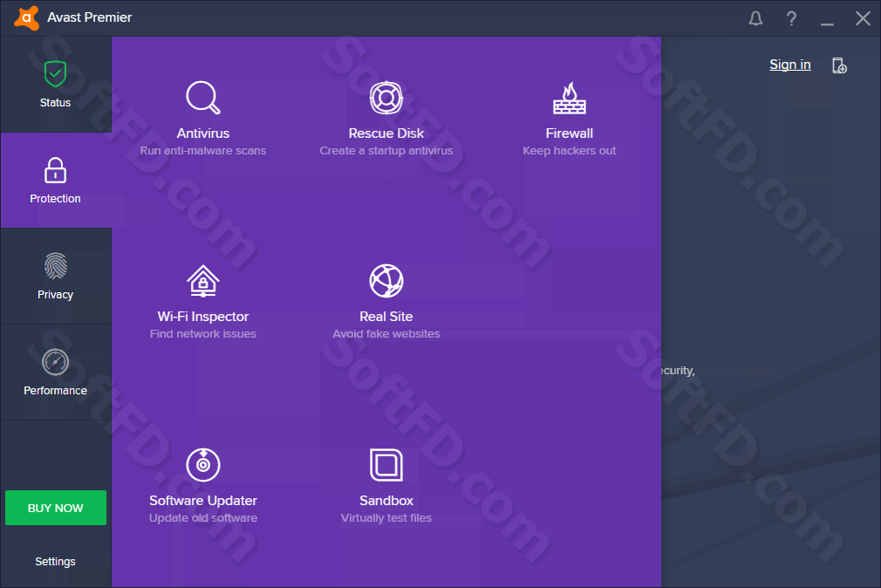Click "Find network issues" description
The width and height of the screenshot is (881, 588).
(203, 334)
